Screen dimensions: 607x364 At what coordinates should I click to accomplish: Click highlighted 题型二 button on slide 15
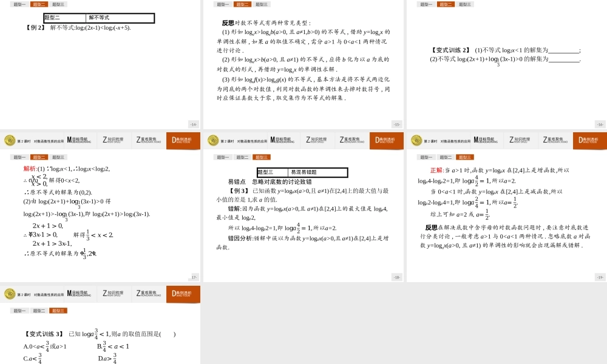point(242,4)
